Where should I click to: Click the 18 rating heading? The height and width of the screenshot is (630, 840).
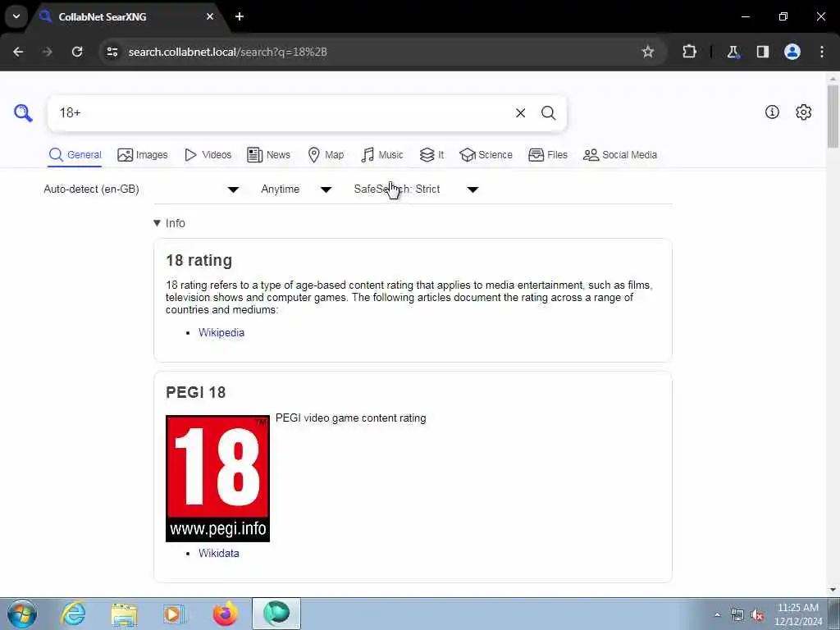tap(199, 260)
